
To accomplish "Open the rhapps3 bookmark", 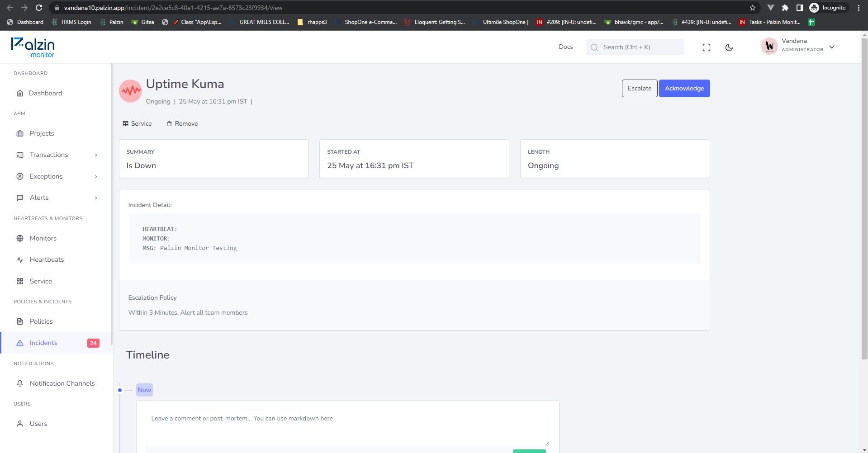I will coord(312,22).
